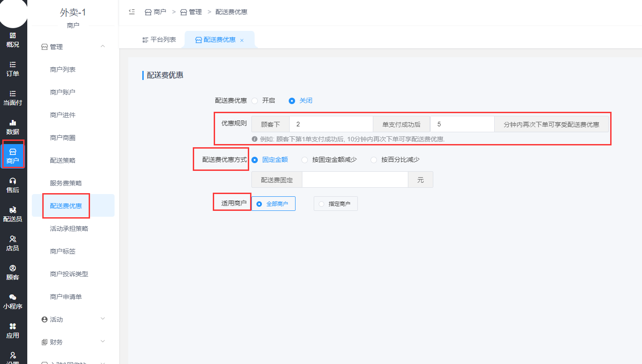Image resolution: width=642 pixels, height=364 pixels.
Task: Open 商户申请单 in the side menu
Action: [66, 297]
